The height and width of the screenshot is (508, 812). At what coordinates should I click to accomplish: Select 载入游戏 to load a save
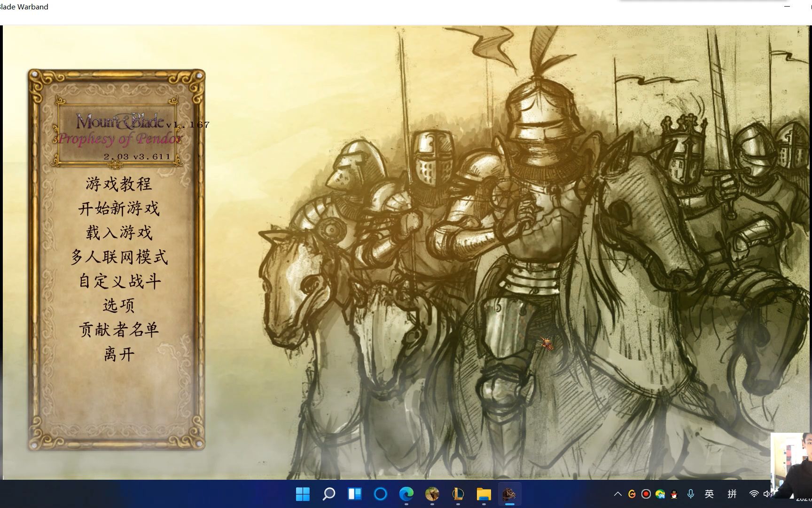pos(118,232)
